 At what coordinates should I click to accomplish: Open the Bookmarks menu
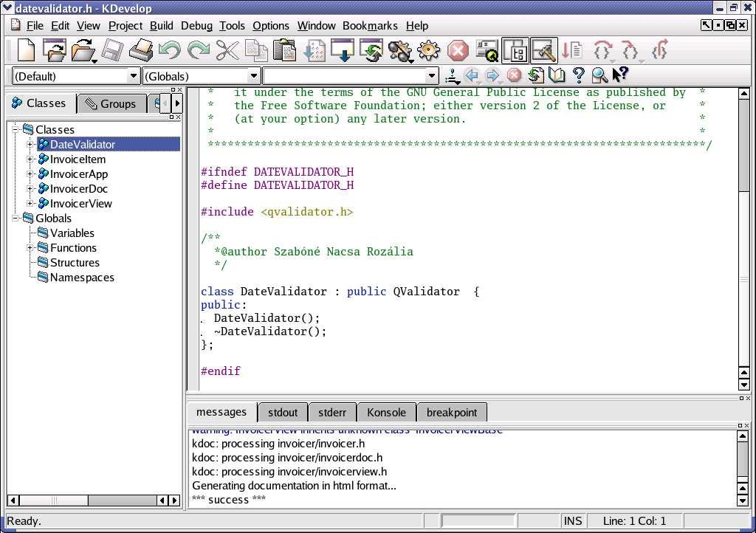click(370, 26)
